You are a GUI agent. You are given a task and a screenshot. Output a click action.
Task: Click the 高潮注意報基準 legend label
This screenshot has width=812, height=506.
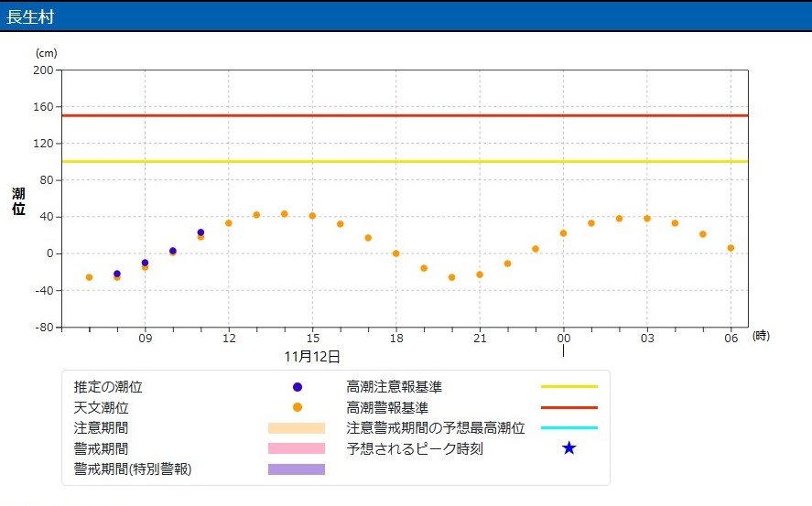(x=394, y=387)
